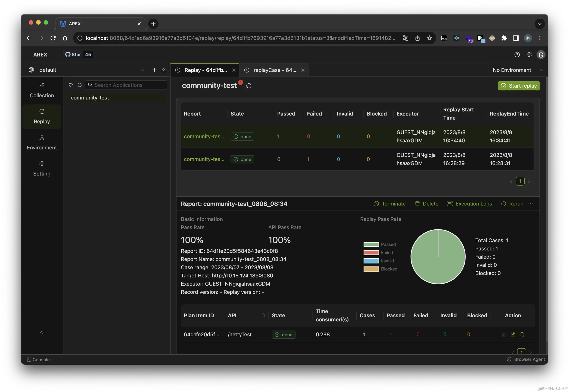Screen dimensions: 569x392
Task: Select the Replay - 64d1fb tab
Action: [x=205, y=70]
